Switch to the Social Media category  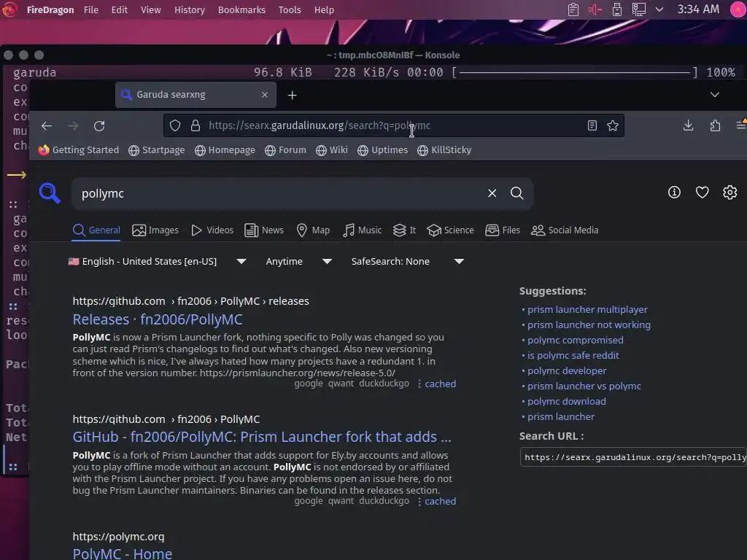click(x=565, y=230)
